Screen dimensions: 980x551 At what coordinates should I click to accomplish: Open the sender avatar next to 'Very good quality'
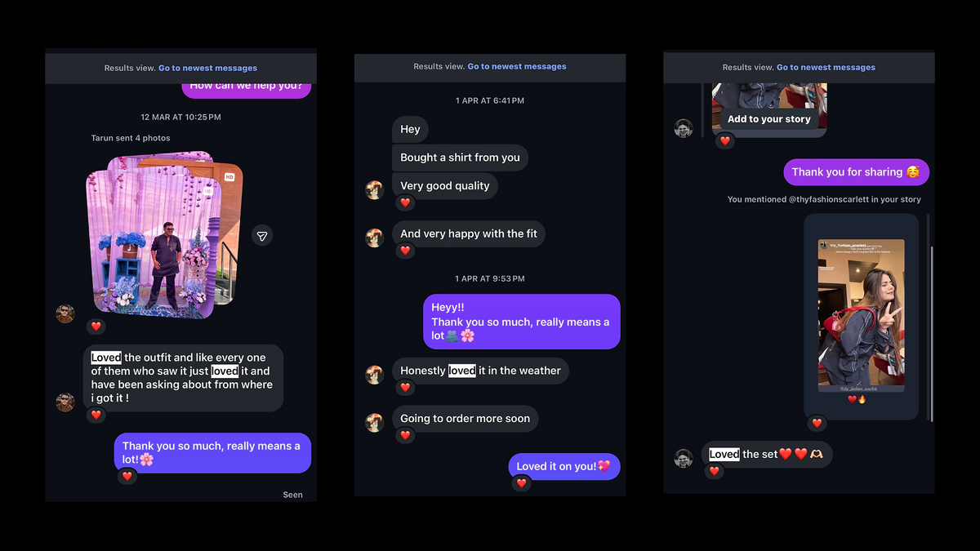coord(375,190)
